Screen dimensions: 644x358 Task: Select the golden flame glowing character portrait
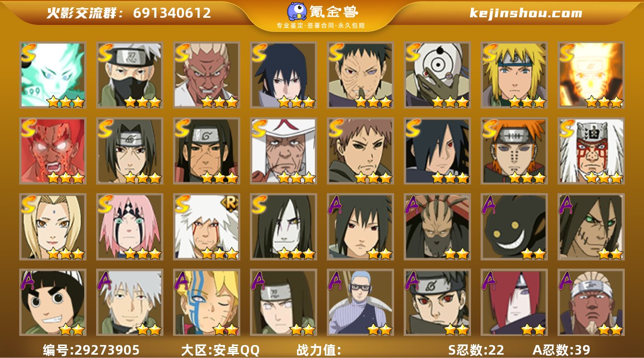pyautogui.click(x=591, y=75)
